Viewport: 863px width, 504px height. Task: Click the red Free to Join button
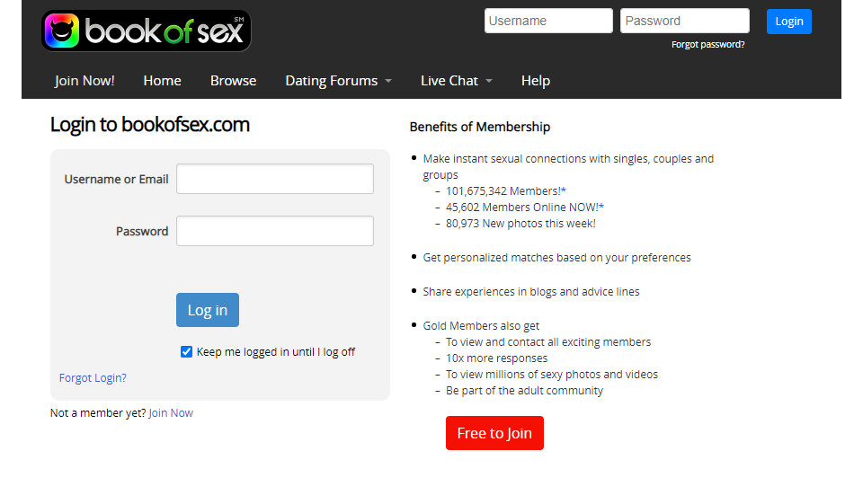pos(494,433)
